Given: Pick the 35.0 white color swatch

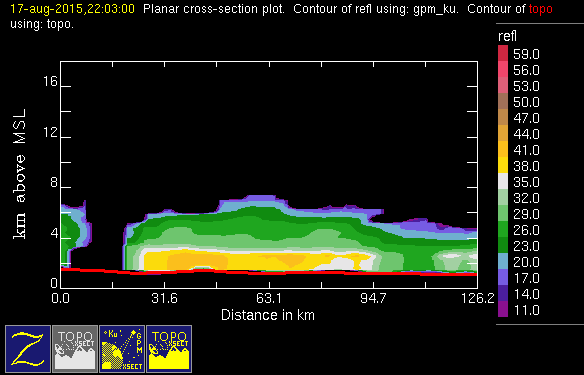Looking at the screenshot, I should (x=503, y=181).
